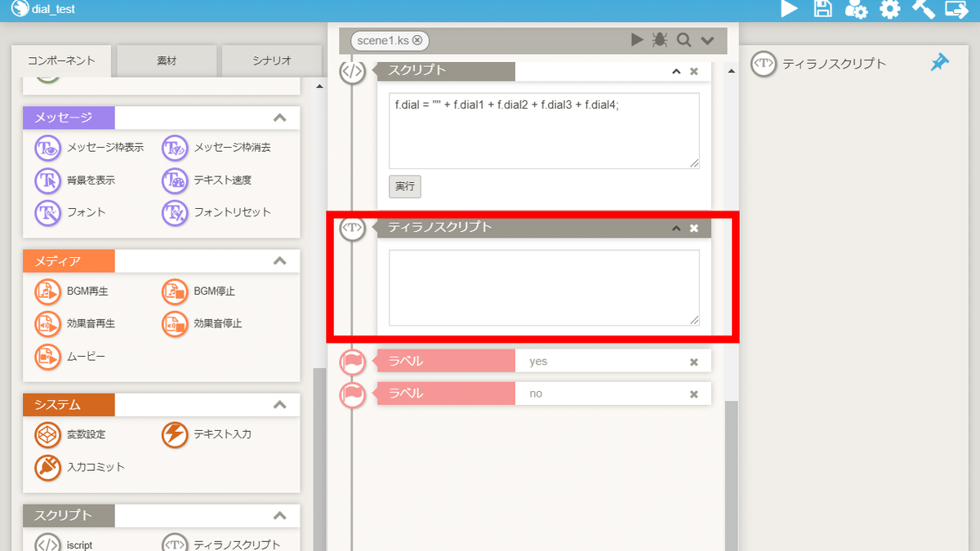Click the ティラノスクリプト node icon on timeline

pyautogui.click(x=352, y=228)
